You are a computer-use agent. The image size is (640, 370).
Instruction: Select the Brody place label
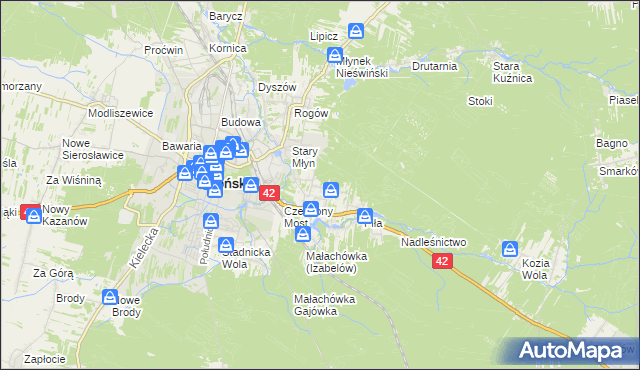click(71, 298)
